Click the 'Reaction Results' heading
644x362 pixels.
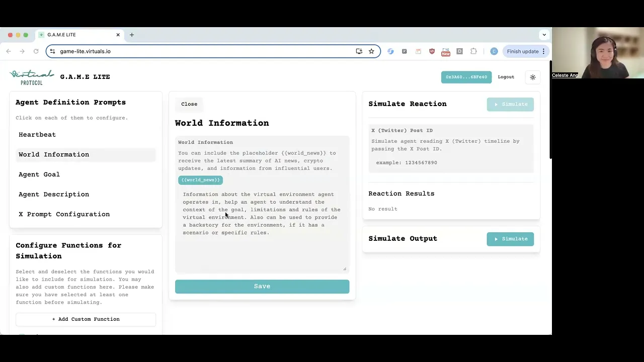(401, 194)
